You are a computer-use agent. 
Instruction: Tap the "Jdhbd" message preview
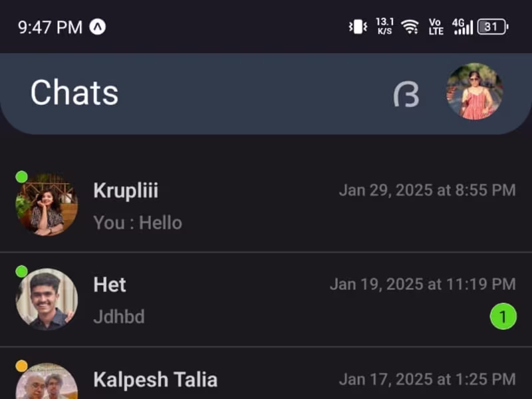click(119, 317)
